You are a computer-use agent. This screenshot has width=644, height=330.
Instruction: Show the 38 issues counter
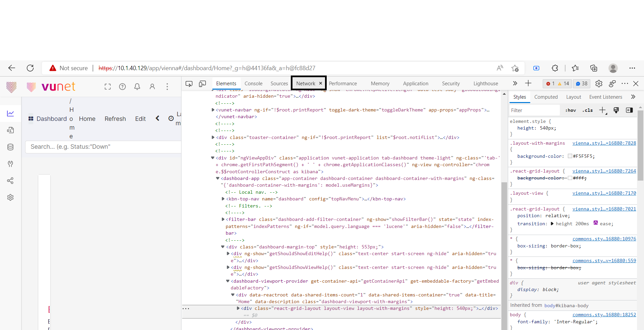click(582, 84)
